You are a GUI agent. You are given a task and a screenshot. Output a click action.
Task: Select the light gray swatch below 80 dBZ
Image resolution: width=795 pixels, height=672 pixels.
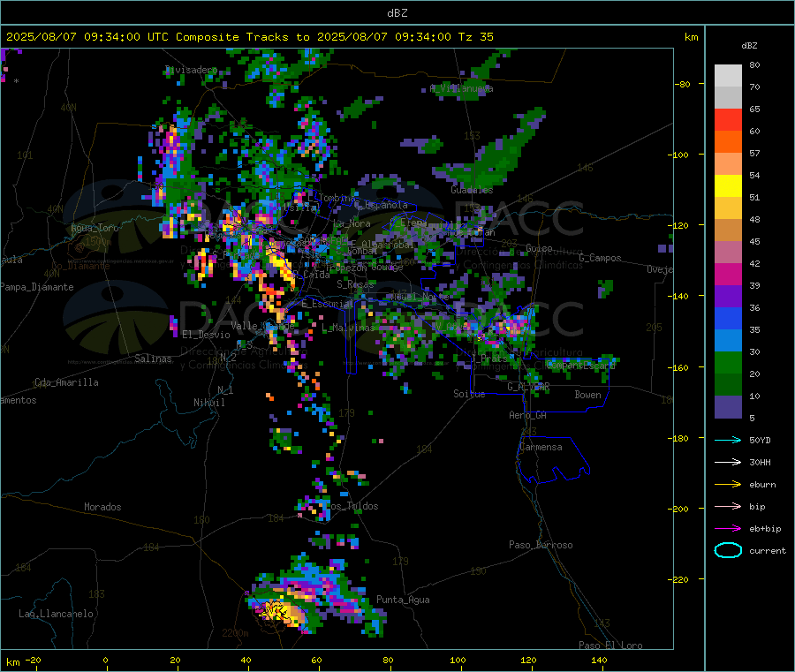pos(728,76)
